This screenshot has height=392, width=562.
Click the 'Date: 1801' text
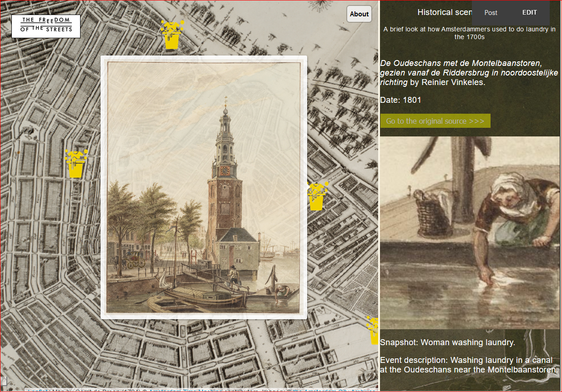(400, 100)
